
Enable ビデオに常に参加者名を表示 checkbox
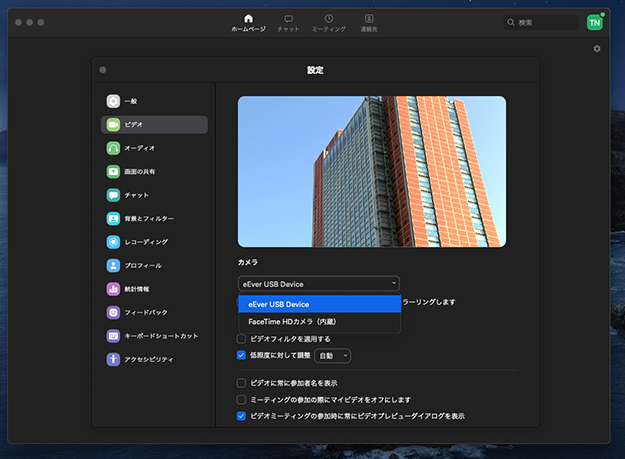[241, 383]
